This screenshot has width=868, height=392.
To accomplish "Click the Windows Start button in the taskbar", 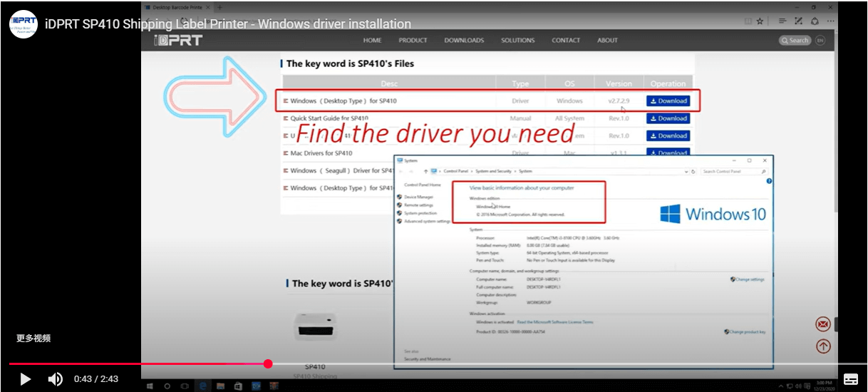I will coord(150,386).
